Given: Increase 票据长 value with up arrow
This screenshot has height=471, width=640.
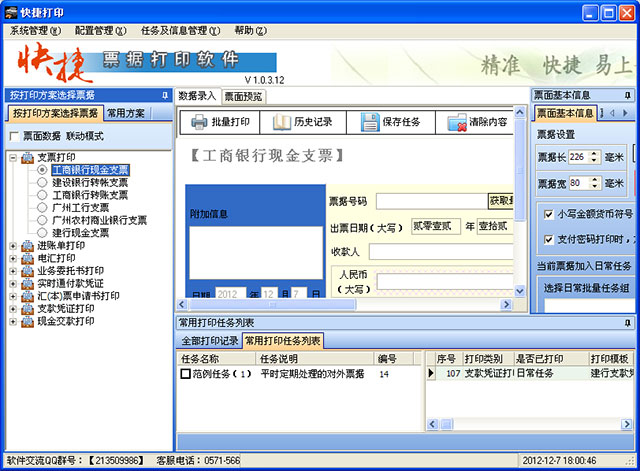Looking at the screenshot, I should (594, 154).
